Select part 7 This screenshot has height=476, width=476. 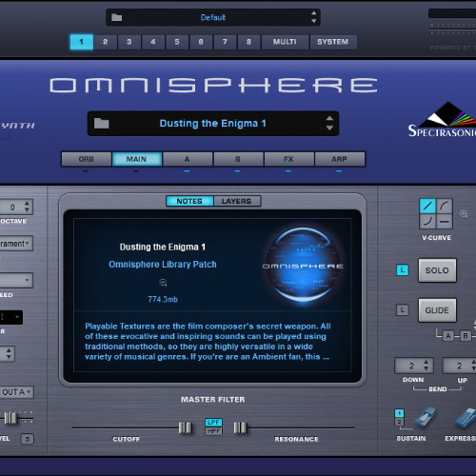click(x=225, y=42)
